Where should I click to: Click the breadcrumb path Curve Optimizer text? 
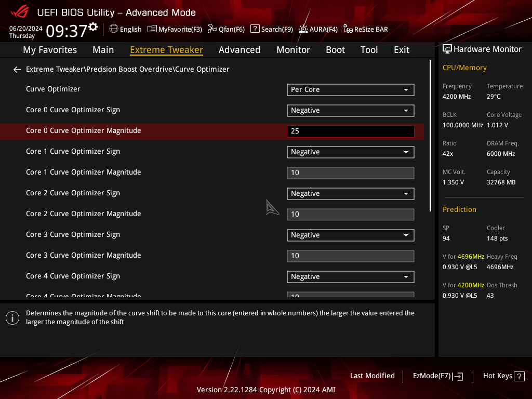click(202, 69)
